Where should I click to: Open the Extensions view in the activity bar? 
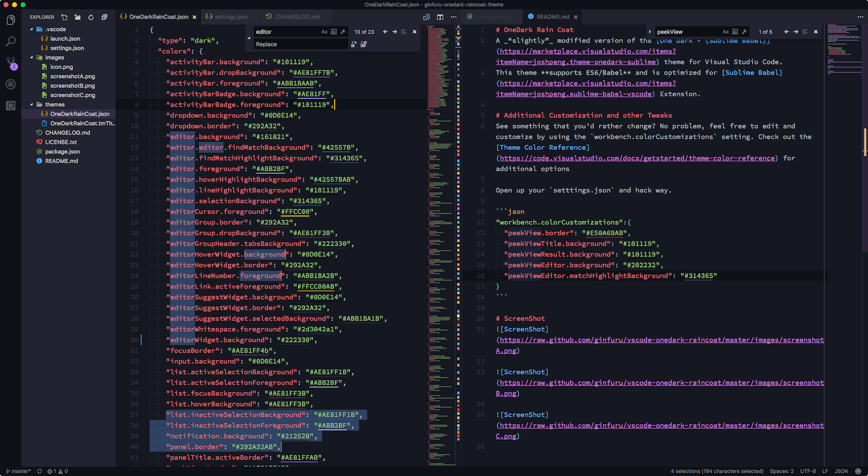click(x=10, y=105)
